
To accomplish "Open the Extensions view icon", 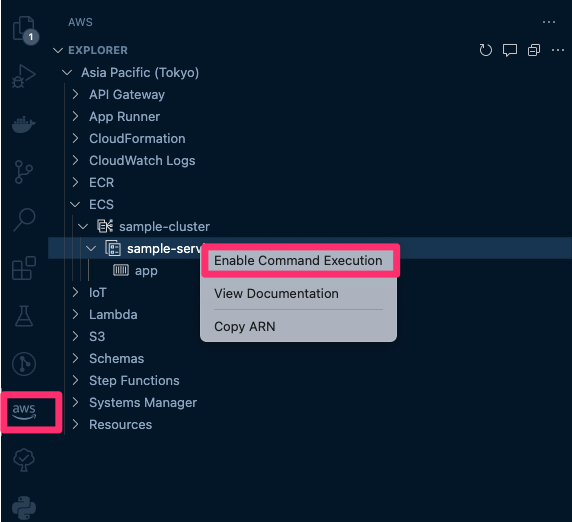I will point(24,268).
